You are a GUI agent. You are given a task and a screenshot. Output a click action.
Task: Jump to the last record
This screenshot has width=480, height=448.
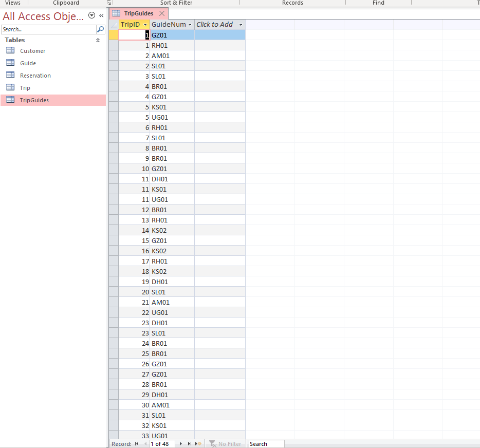[x=189, y=443]
